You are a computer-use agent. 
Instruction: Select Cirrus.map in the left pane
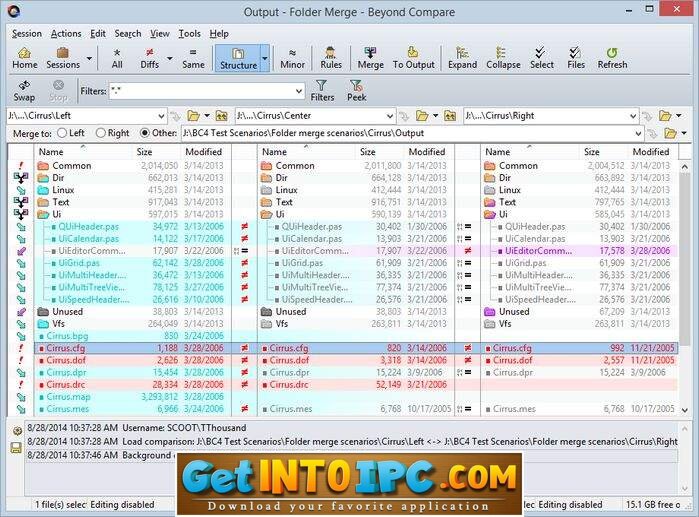68,397
